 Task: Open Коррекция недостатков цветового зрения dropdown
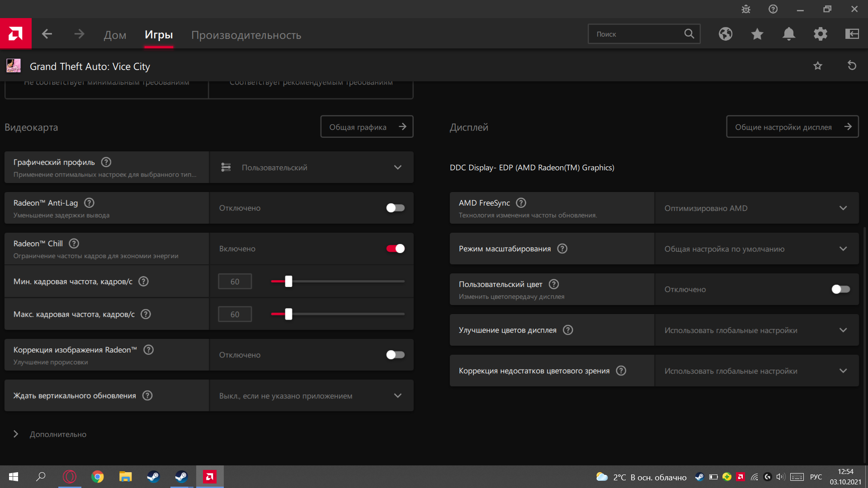coord(757,371)
